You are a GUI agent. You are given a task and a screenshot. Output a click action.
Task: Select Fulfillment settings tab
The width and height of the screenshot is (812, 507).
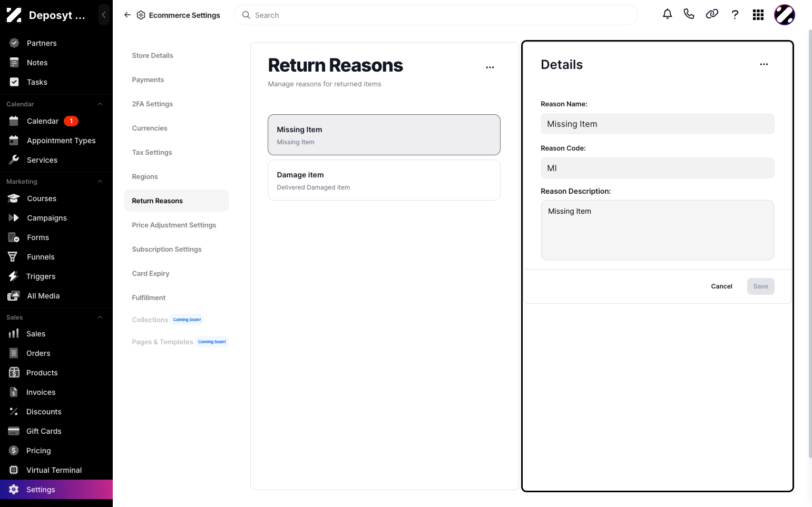click(x=149, y=297)
